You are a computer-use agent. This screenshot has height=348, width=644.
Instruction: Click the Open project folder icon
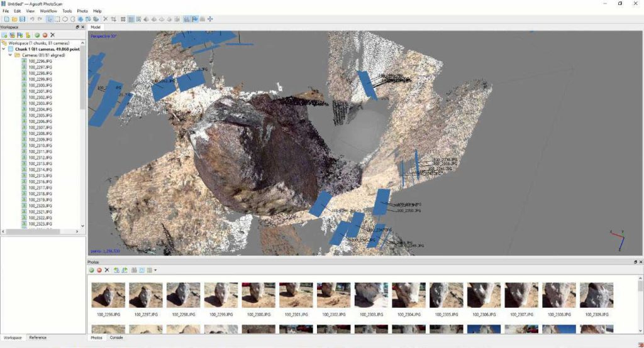click(14, 19)
